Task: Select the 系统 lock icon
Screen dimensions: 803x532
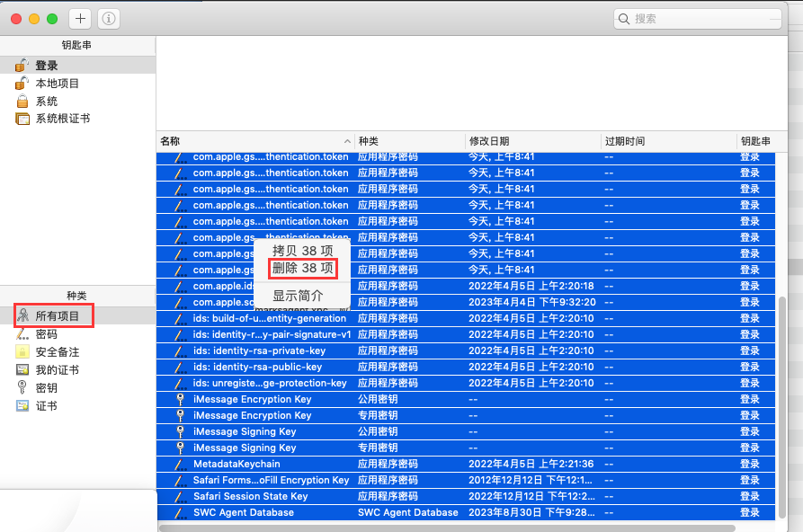Action: click(22, 101)
